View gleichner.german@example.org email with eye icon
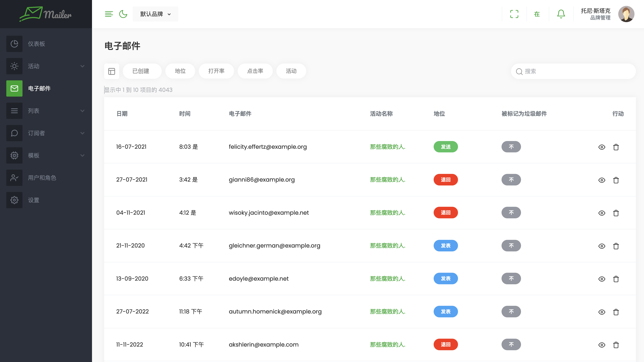 point(601,246)
